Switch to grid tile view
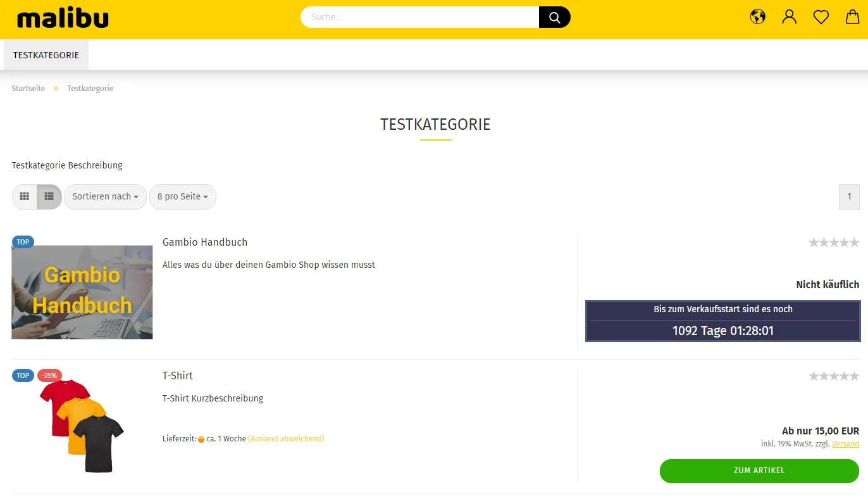 [x=25, y=197]
